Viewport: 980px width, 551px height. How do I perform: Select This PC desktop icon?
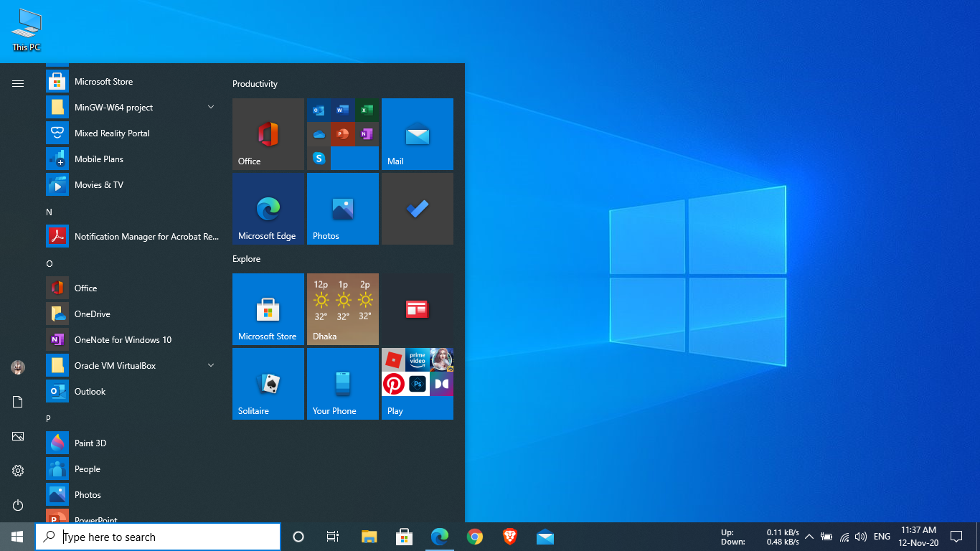pyautogui.click(x=27, y=29)
